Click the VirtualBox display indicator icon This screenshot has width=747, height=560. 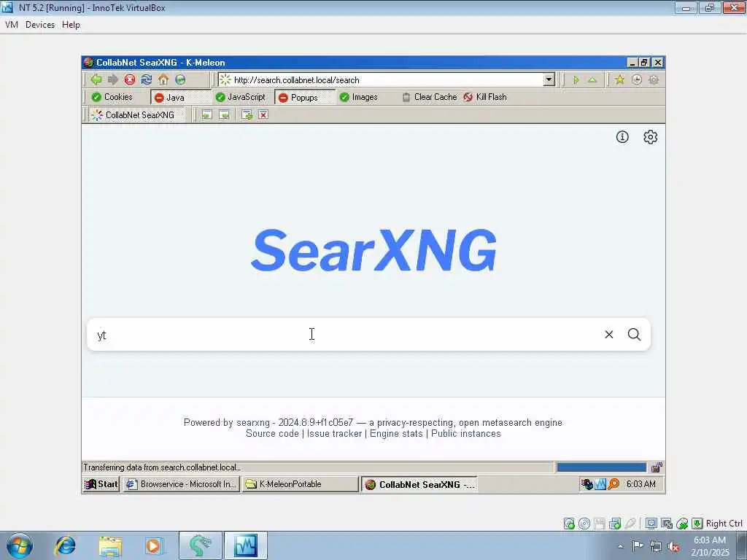[x=651, y=524]
